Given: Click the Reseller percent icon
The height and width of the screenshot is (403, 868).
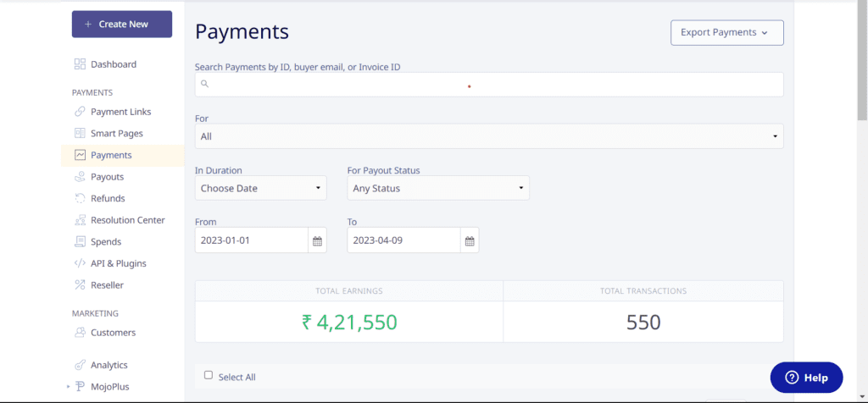Looking at the screenshot, I should click(80, 285).
